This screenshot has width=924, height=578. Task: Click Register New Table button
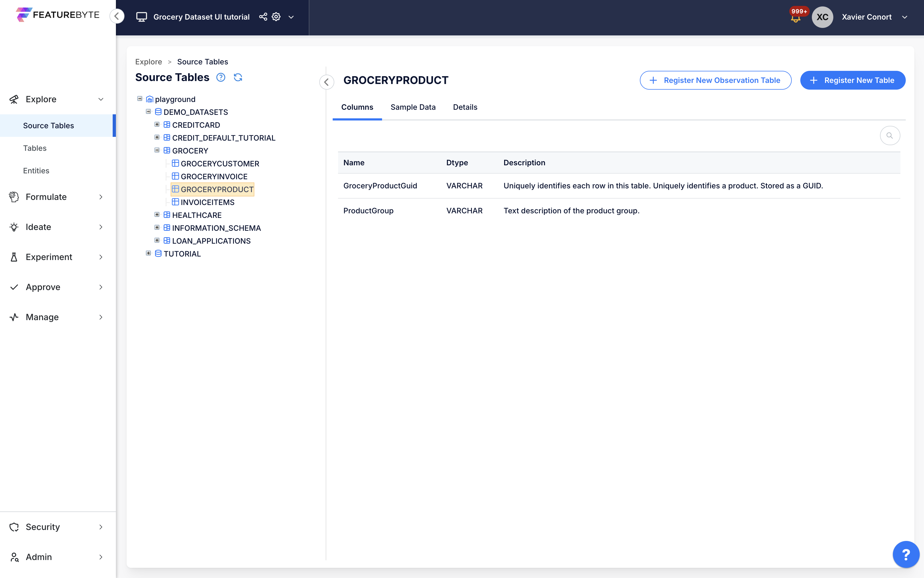click(x=853, y=80)
